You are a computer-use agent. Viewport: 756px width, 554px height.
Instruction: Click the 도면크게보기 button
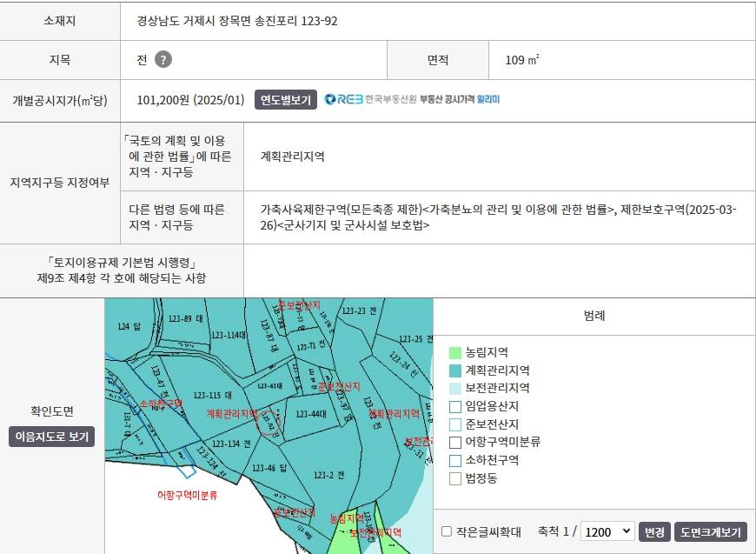coord(711,531)
